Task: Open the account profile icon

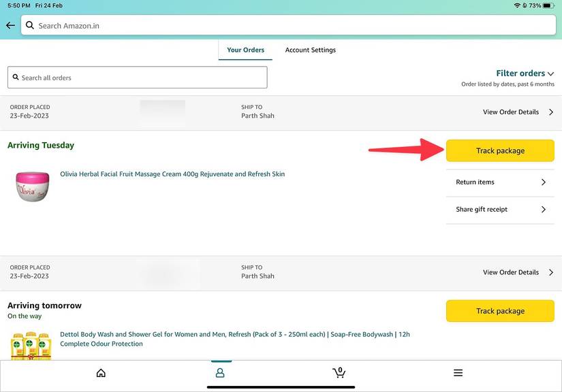Action: (220, 373)
